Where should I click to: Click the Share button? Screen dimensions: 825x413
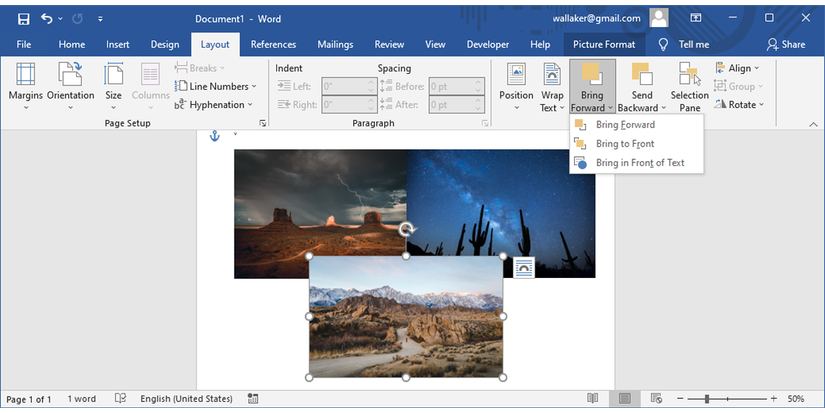coord(786,45)
